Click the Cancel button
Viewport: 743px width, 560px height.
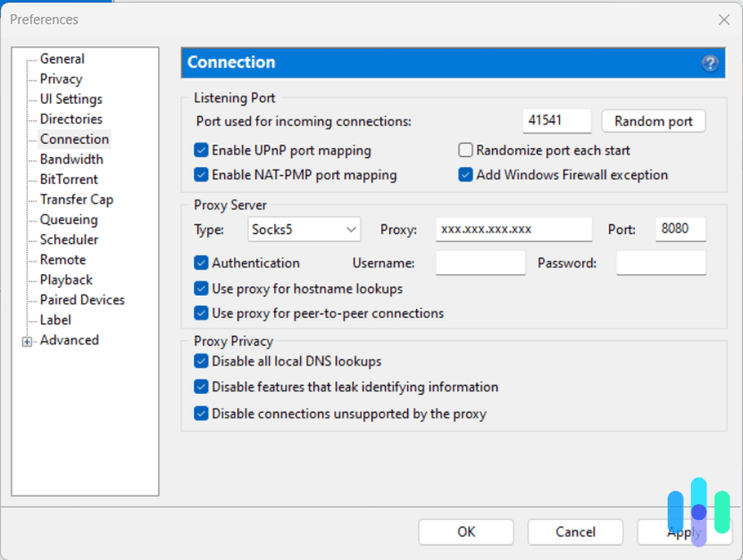pyautogui.click(x=575, y=532)
